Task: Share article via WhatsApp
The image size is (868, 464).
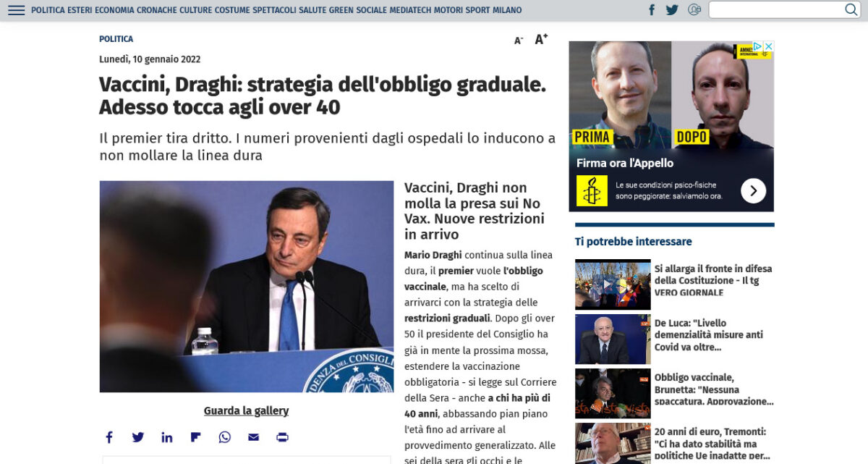Action: pyautogui.click(x=225, y=437)
